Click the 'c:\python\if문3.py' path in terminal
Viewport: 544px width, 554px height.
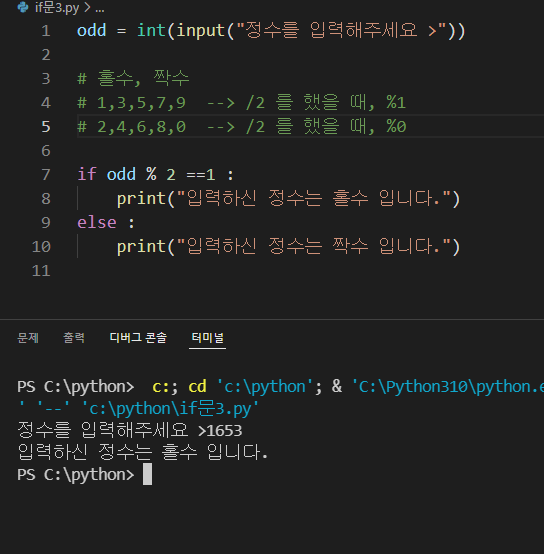coord(170,409)
